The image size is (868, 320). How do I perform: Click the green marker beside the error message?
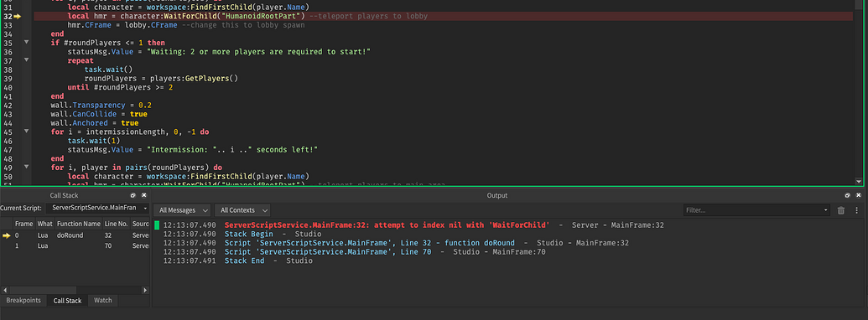click(x=157, y=225)
